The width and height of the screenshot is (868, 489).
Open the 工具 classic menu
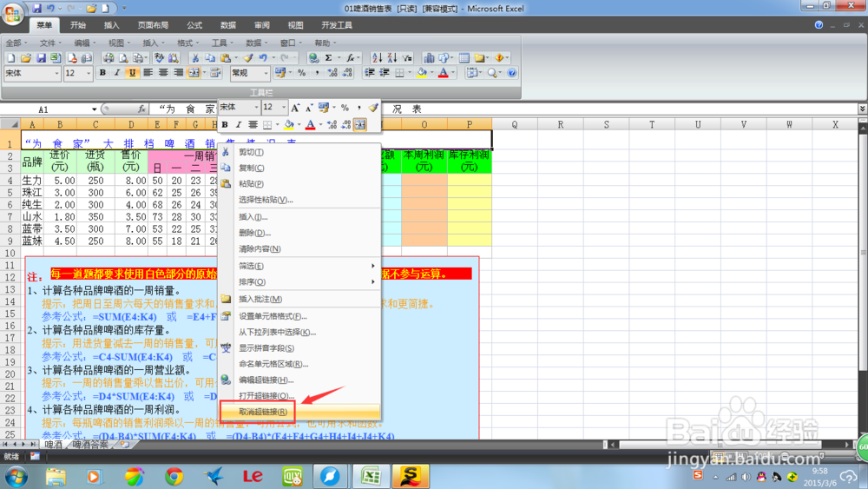222,43
